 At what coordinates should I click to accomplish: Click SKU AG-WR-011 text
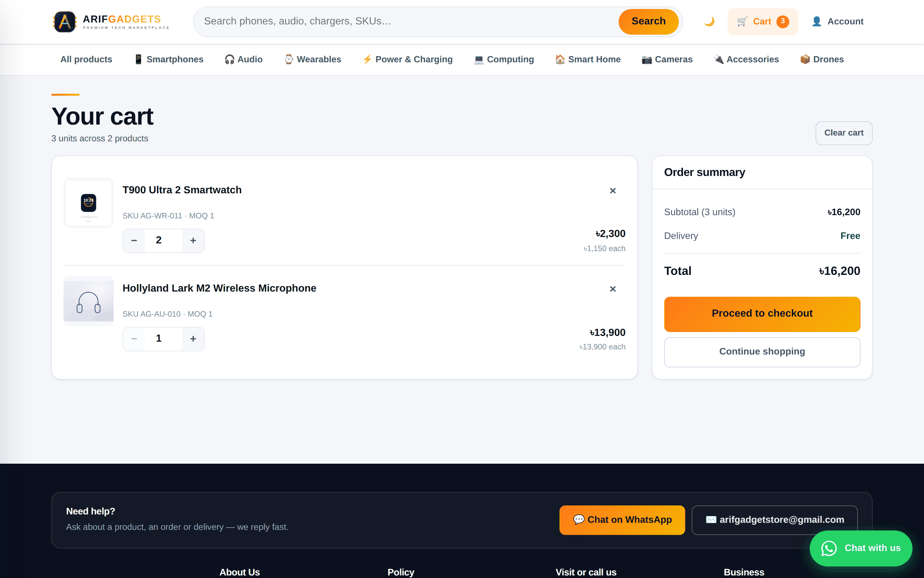coord(152,216)
